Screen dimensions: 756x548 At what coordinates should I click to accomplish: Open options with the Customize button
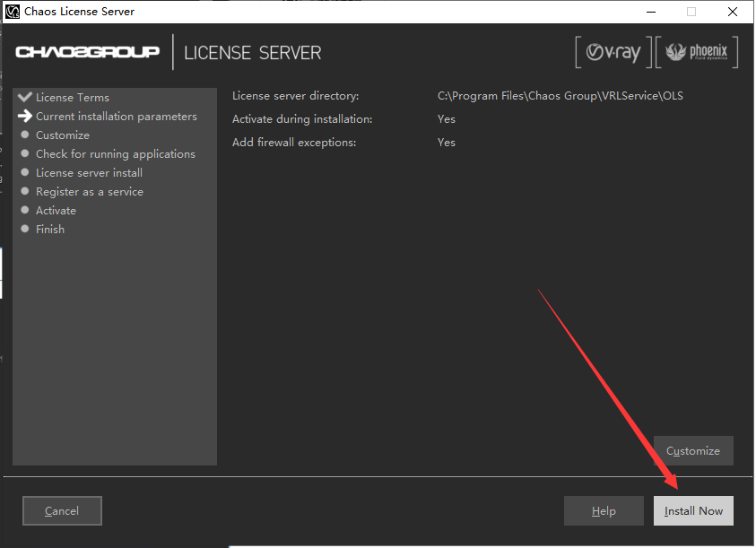tap(693, 451)
